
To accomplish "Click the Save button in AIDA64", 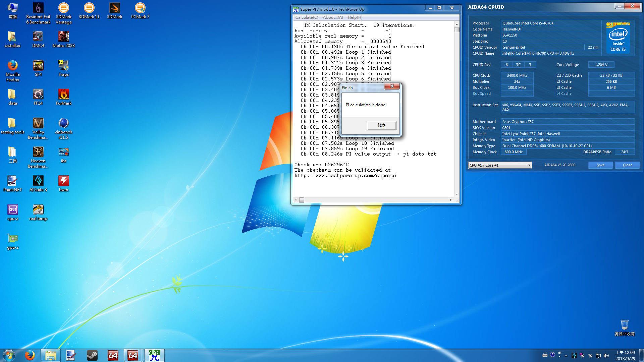I will pos(600,165).
